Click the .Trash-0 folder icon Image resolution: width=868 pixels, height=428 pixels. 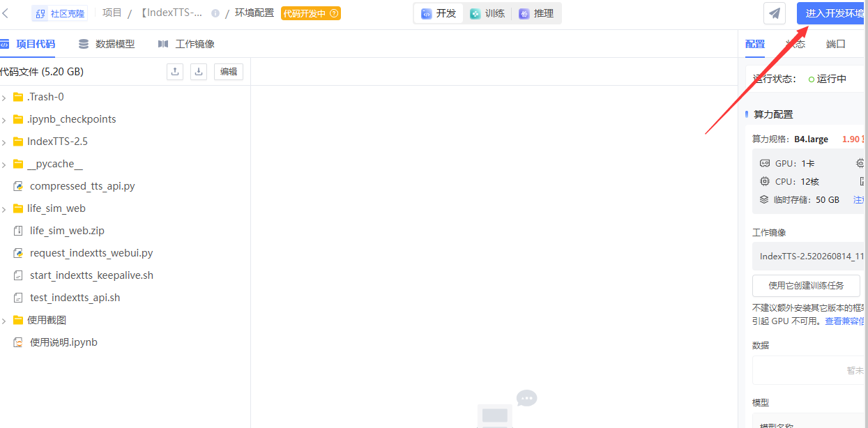(x=18, y=97)
